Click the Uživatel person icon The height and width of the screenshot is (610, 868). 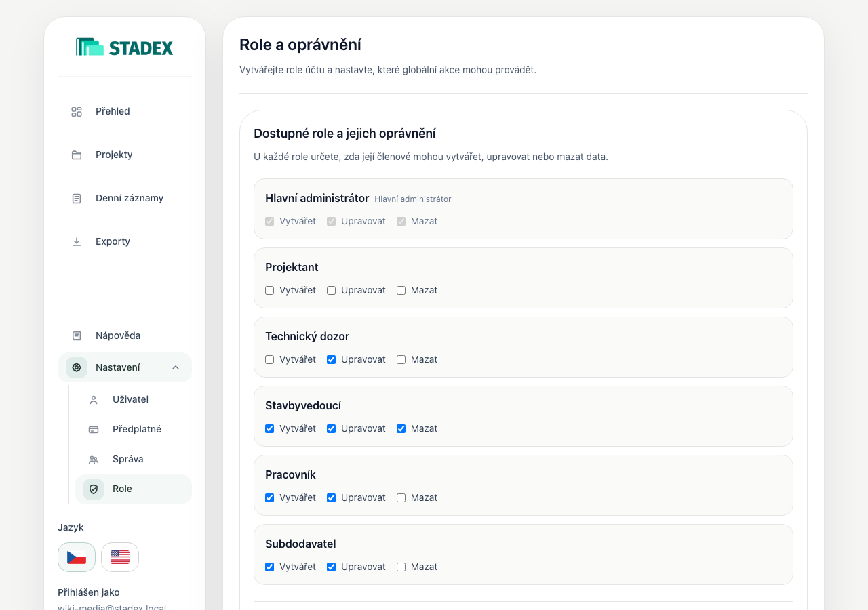pyautogui.click(x=94, y=400)
